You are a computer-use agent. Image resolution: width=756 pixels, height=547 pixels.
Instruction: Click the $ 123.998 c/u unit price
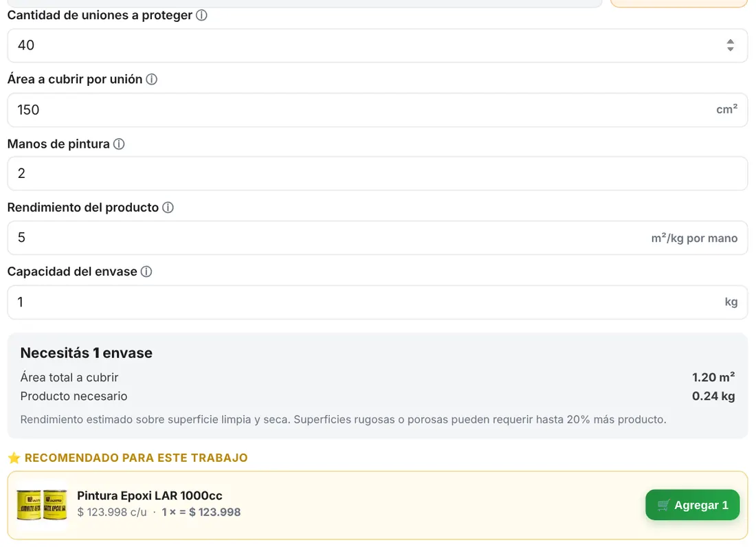click(112, 513)
